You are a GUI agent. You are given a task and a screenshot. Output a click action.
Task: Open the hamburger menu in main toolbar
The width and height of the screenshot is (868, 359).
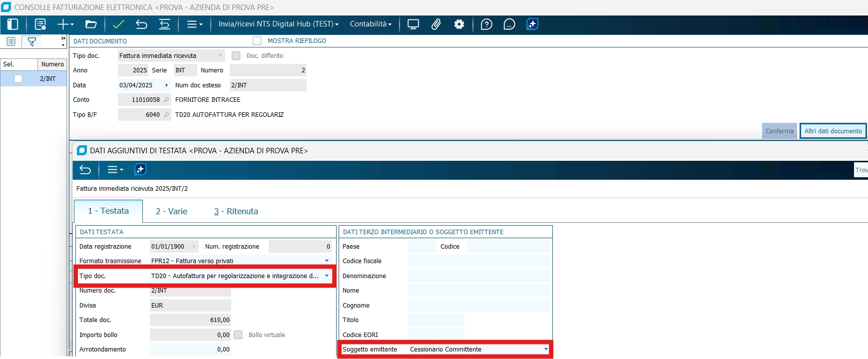(x=194, y=24)
